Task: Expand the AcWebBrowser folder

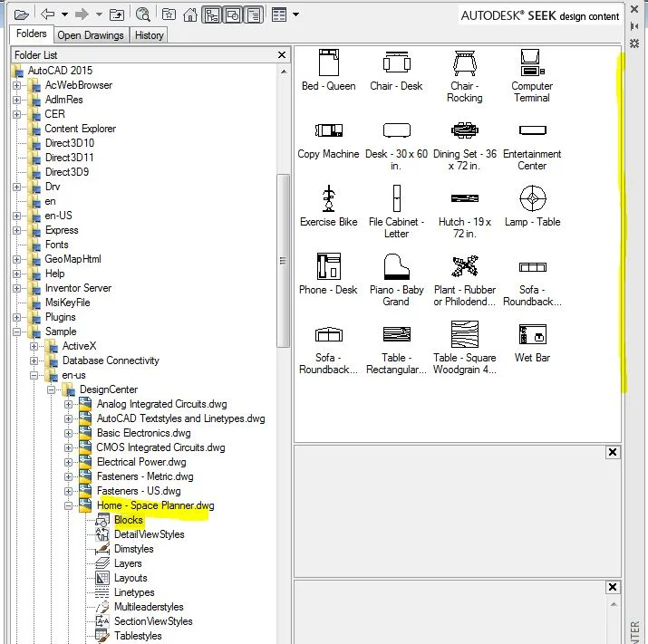Action: point(16,85)
